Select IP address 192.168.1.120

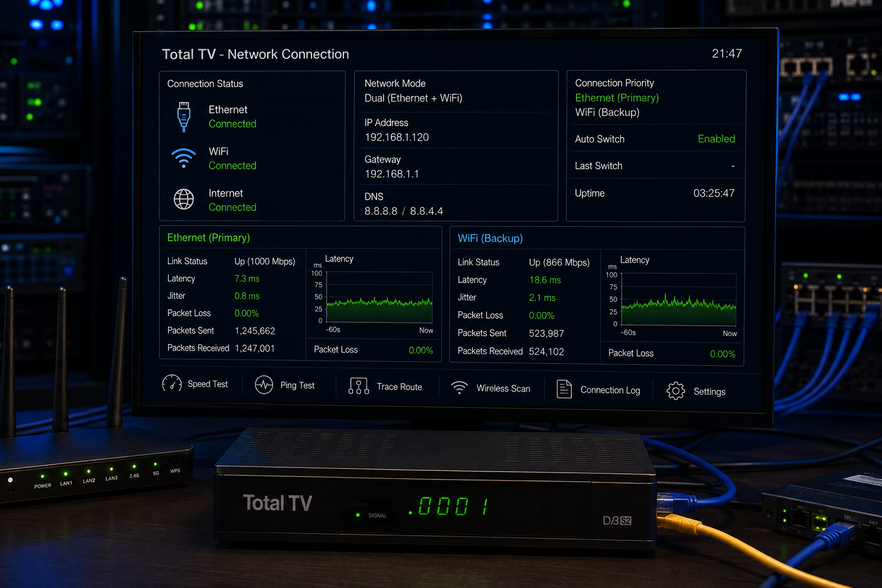(x=397, y=137)
